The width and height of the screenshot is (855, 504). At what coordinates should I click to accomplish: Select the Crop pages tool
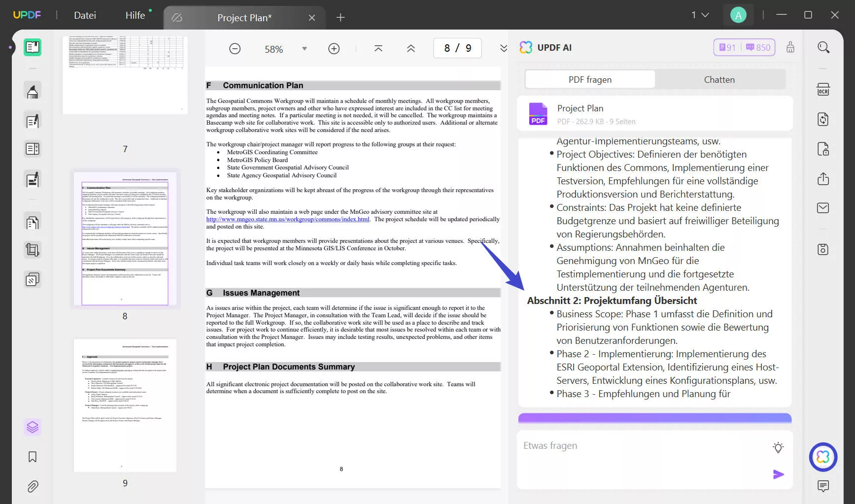click(33, 250)
